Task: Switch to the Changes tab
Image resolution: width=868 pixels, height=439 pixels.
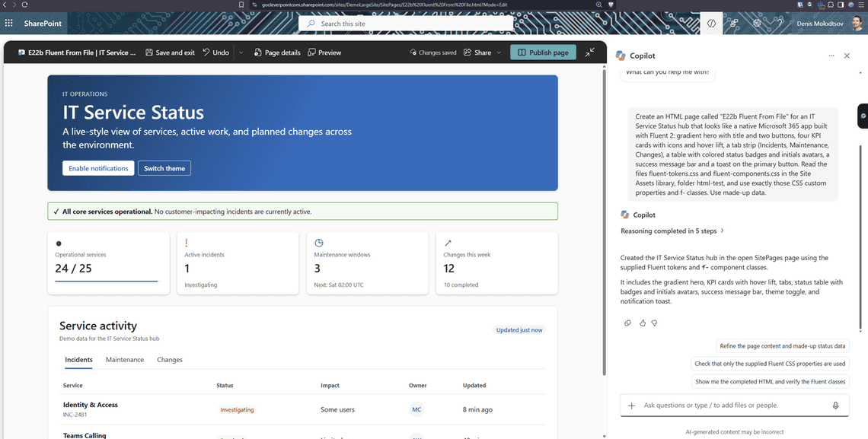Action: (x=169, y=360)
